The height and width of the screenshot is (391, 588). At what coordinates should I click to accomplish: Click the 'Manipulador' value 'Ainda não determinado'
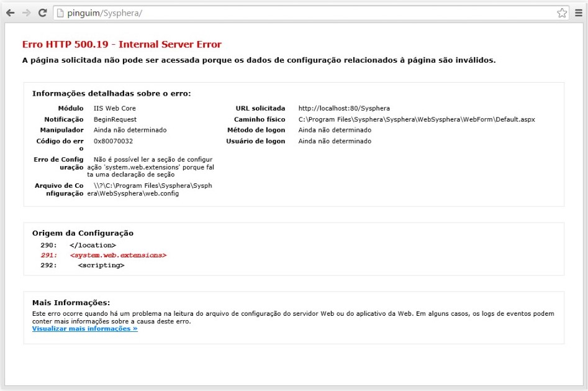coord(130,130)
